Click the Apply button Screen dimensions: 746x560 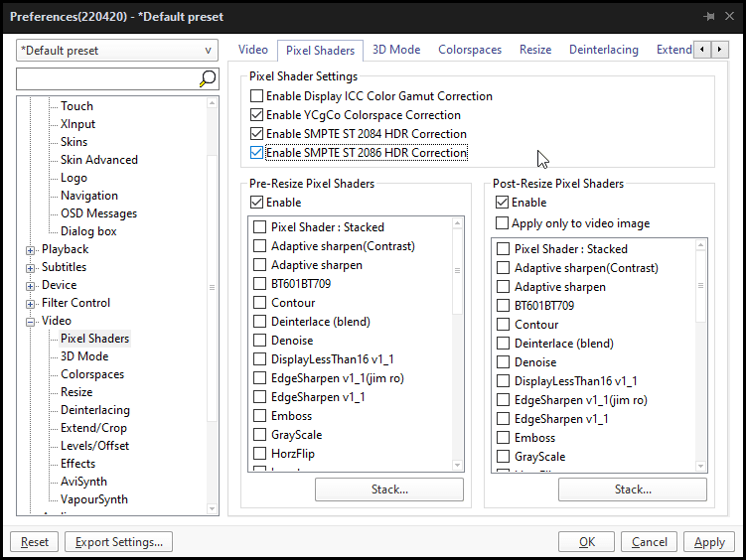tap(709, 542)
